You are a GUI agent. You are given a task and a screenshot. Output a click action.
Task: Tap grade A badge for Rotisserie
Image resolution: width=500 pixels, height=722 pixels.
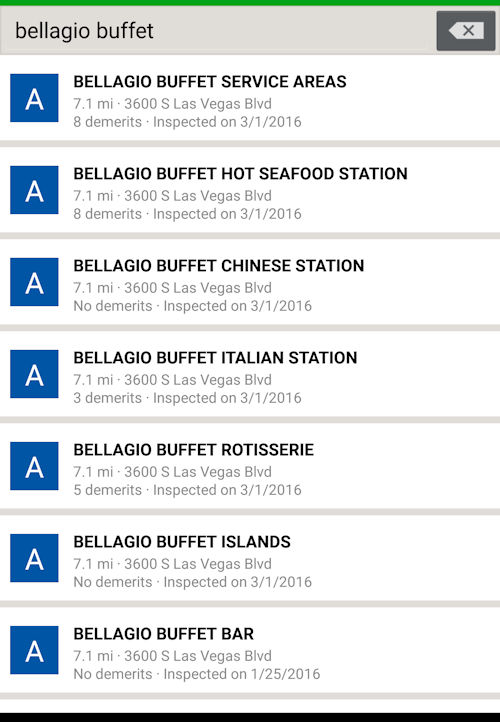(34, 466)
